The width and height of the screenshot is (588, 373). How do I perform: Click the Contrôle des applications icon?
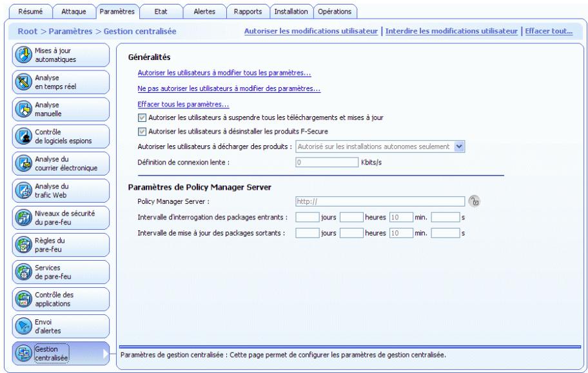[23, 299]
